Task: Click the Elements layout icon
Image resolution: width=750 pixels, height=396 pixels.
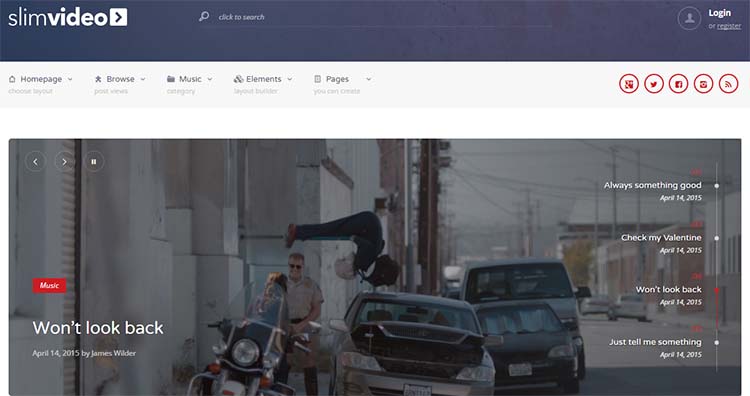Action: click(x=239, y=79)
